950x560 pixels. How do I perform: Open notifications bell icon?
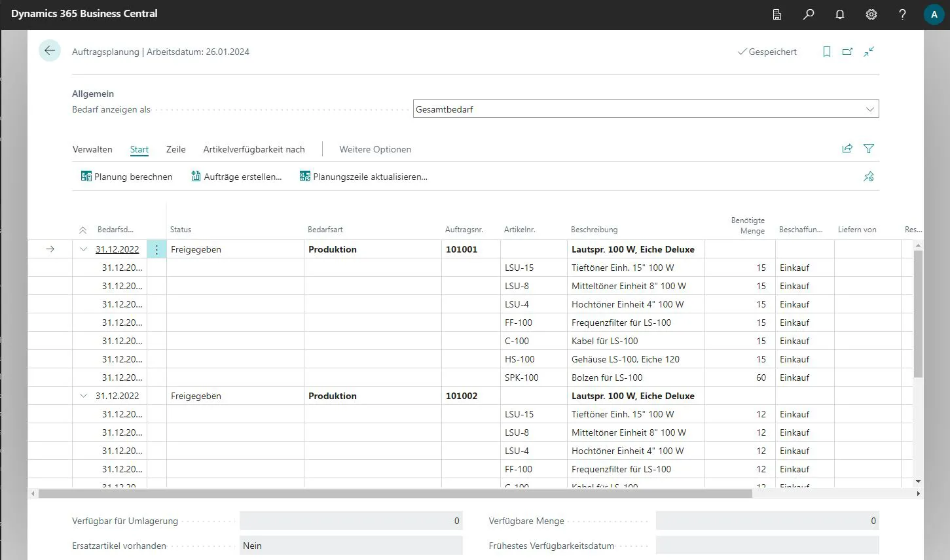click(x=840, y=14)
